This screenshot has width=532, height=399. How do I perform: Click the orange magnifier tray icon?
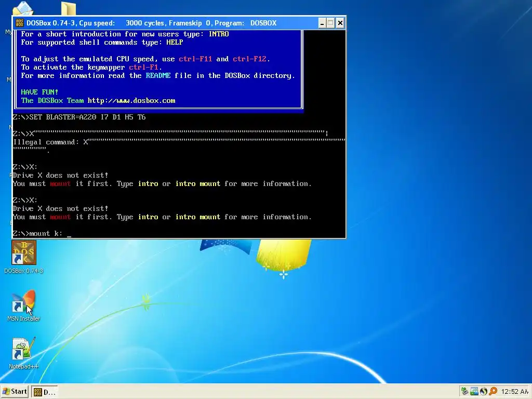(493, 391)
